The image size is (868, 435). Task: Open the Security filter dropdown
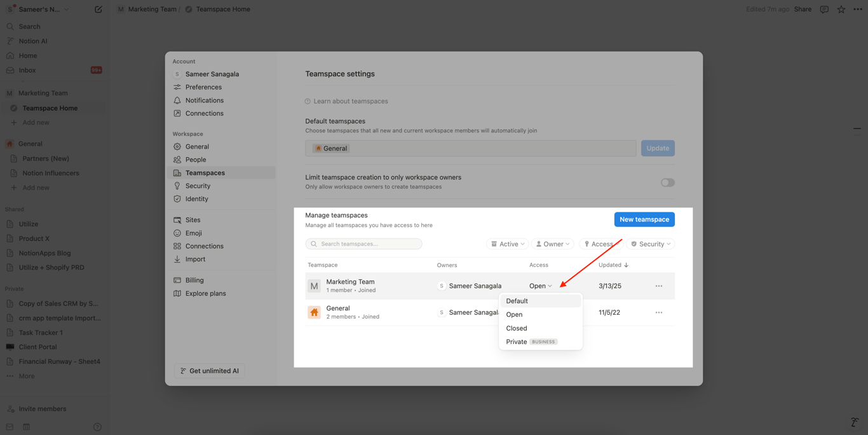point(651,244)
